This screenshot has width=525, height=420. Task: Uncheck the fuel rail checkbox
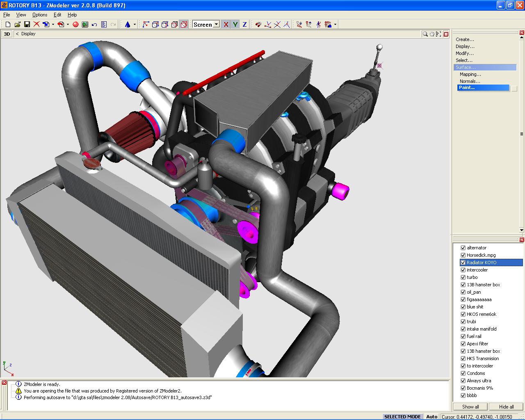tap(463, 336)
